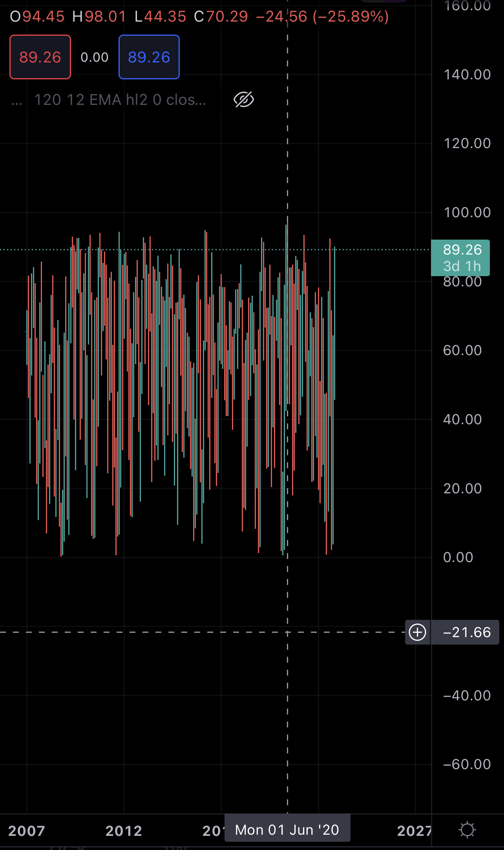Tap the blue 89.26 buy price box
Viewport: 504px width, 850px height.
149,57
